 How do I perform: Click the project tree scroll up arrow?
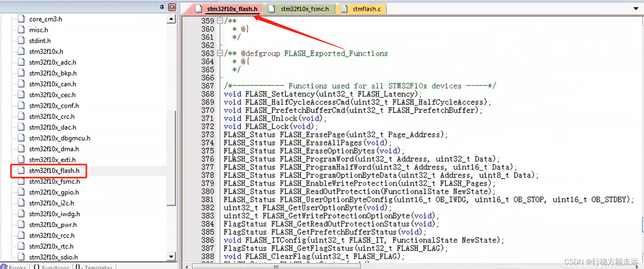tap(172, 19)
